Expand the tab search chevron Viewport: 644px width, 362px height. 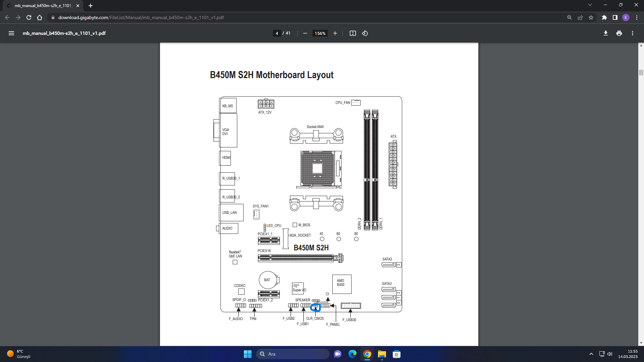590,5
